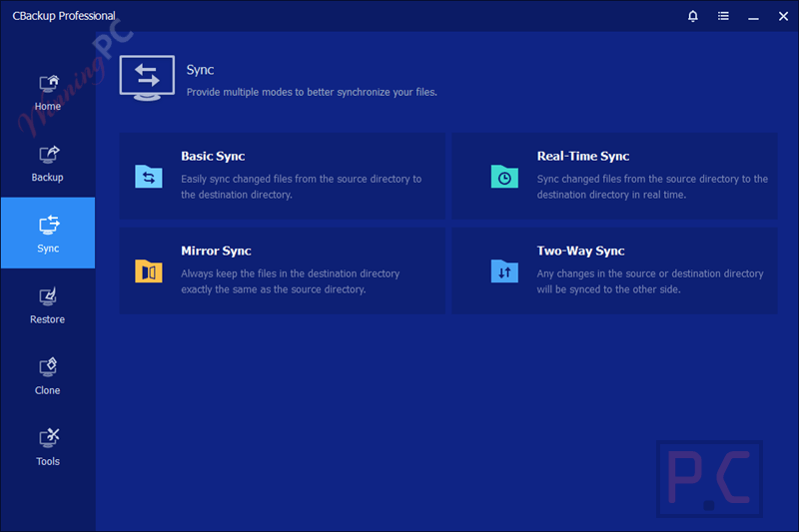Switch to the Clone section
799x532 pixels.
tap(48, 376)
